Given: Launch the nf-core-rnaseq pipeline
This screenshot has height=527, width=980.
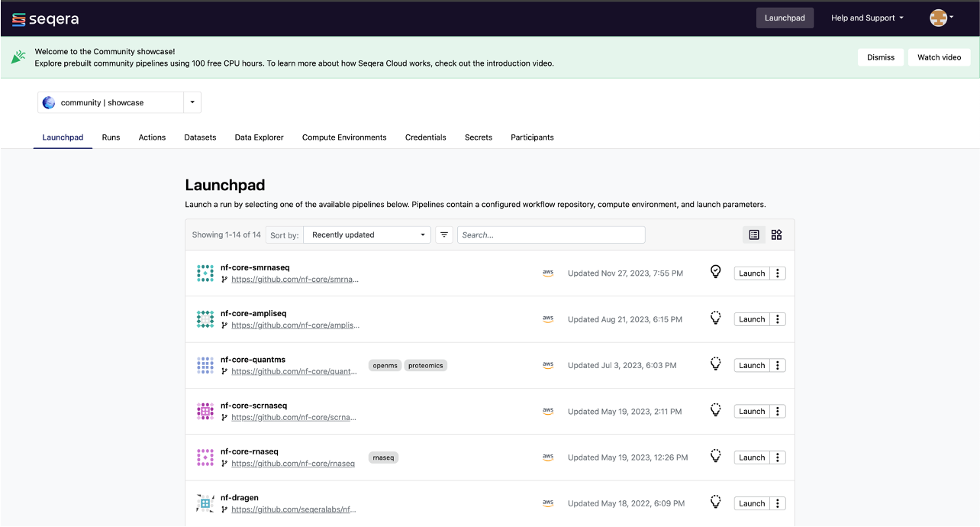Looking at the screenshot, I should [x=752, y=457].
